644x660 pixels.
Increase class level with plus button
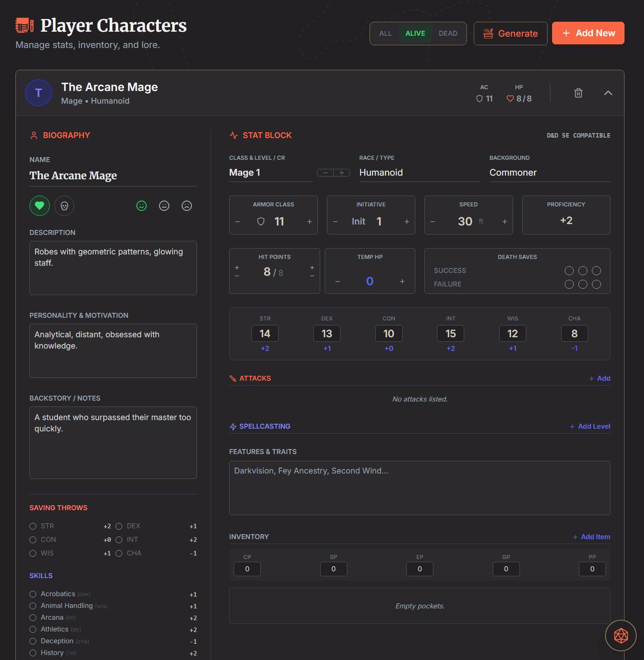342,173
